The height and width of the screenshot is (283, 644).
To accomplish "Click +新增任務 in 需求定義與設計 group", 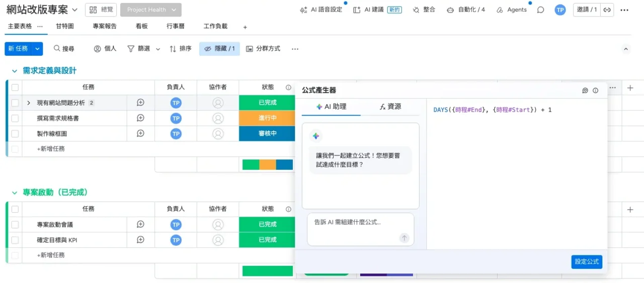I will [51, 149].
